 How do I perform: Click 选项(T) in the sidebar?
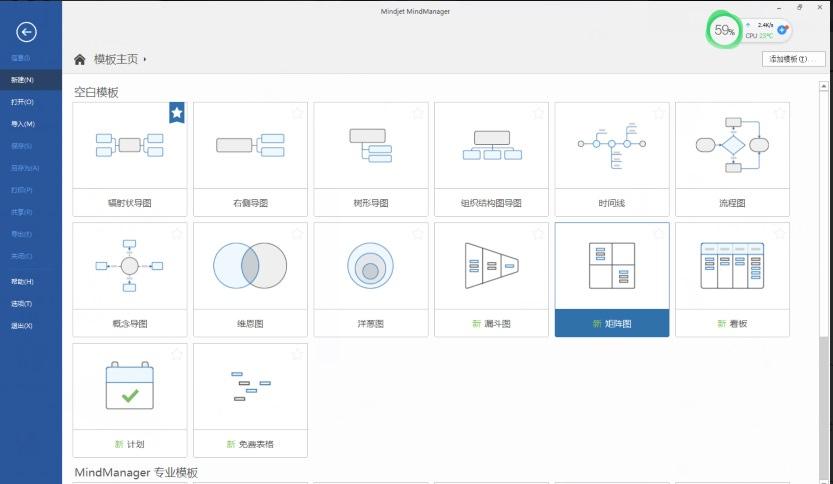[x=22, y=303]
